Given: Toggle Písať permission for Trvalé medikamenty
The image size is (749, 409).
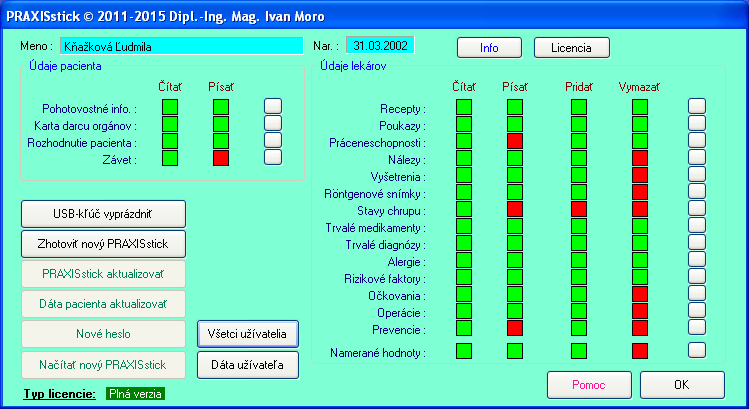Looking at the screenshot, I should point(514,226).
